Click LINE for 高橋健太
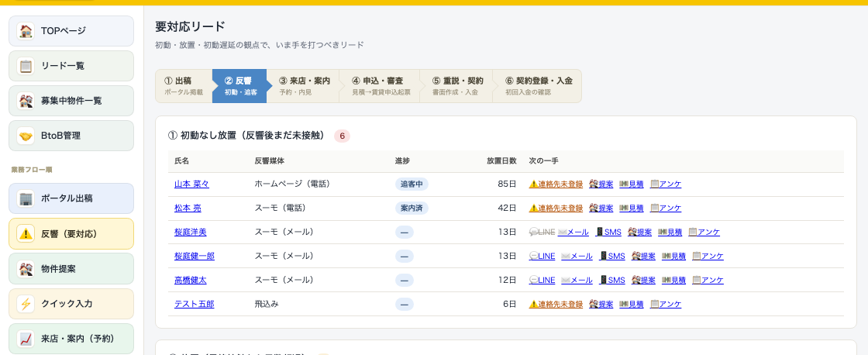Screen dimensions: 868x355 click(542, 281)
